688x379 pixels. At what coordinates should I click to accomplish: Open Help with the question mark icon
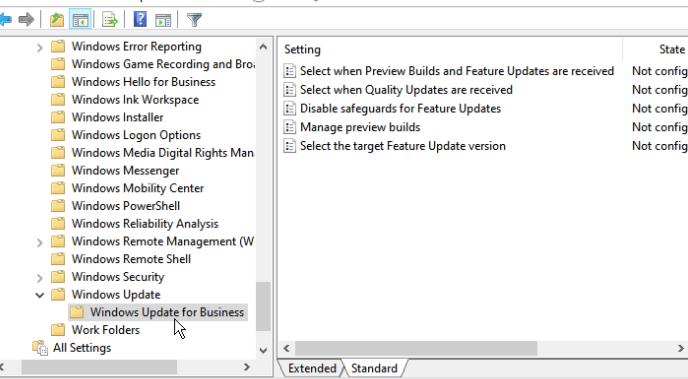point(140,20)
